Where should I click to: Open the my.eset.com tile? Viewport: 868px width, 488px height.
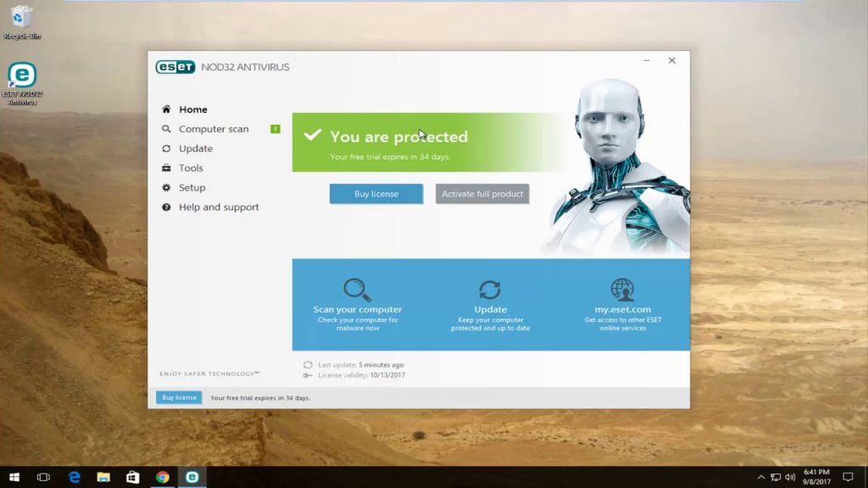click(623, 305)
